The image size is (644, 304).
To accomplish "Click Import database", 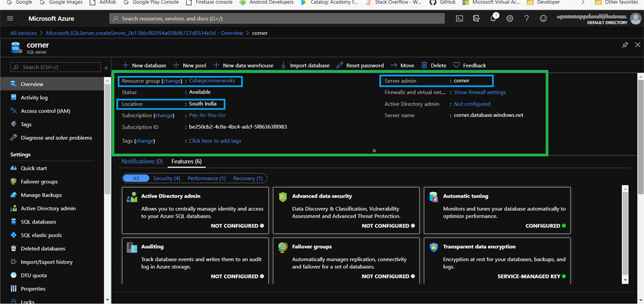I will pyautogui.click(x=305, y=65).
